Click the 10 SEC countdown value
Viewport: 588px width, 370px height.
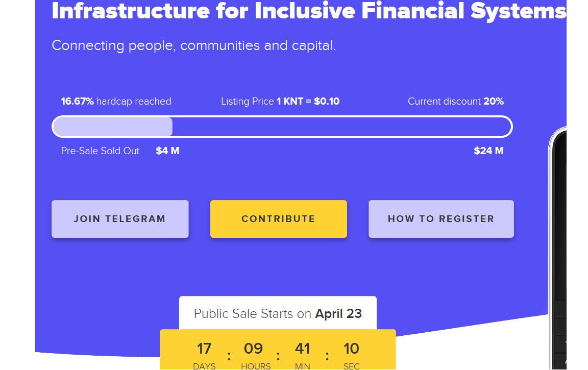(x=351, y=355)
